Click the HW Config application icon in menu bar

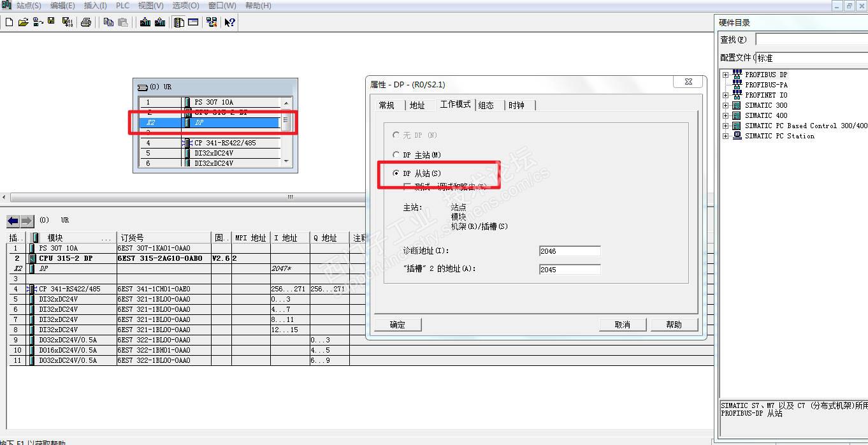tap(6, 5)
